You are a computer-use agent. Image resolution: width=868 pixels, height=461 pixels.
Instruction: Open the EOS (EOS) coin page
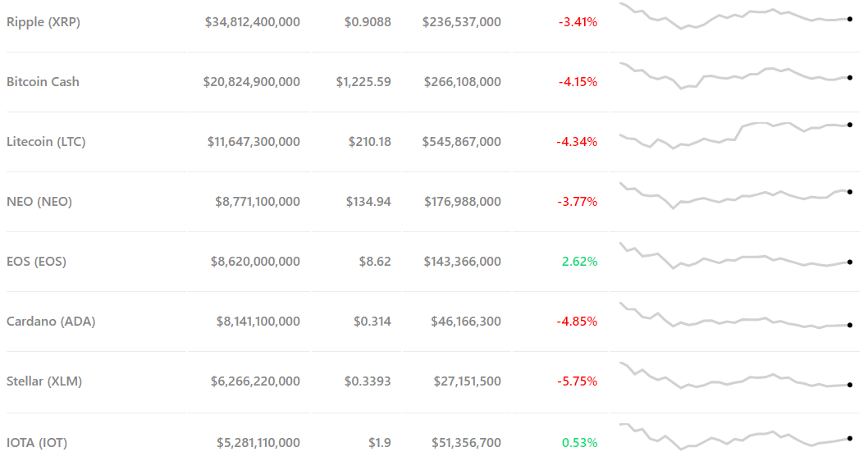[36, 262]
